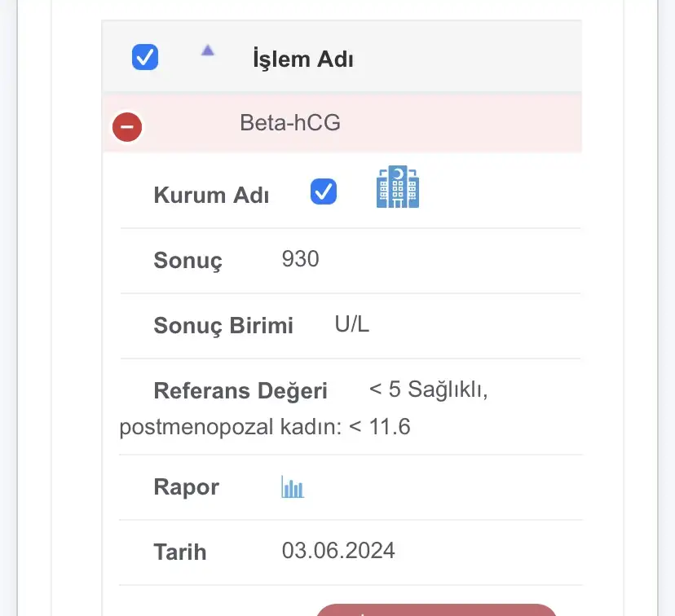Click the date 03.06.2024
Viewport: 675px width, 616px height.
pos(338,551)
